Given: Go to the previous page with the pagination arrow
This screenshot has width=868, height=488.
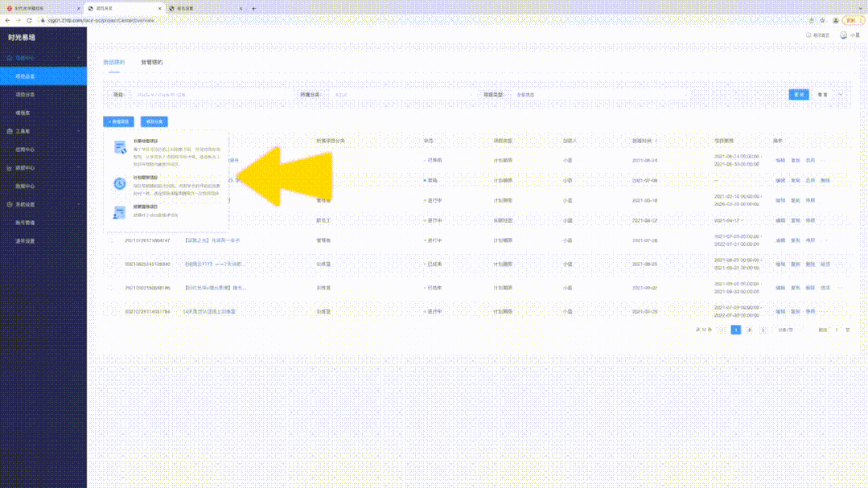Looking at the screenshot, I should click(x=722, y=330).
